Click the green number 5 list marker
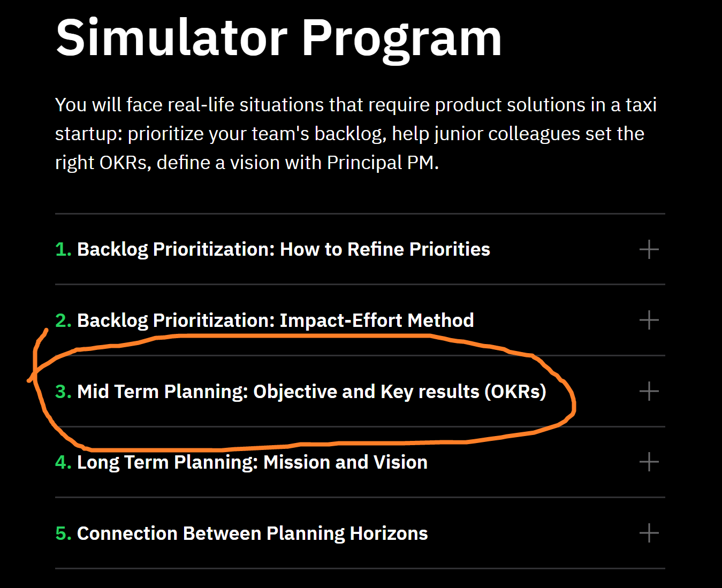 [63, 533]
